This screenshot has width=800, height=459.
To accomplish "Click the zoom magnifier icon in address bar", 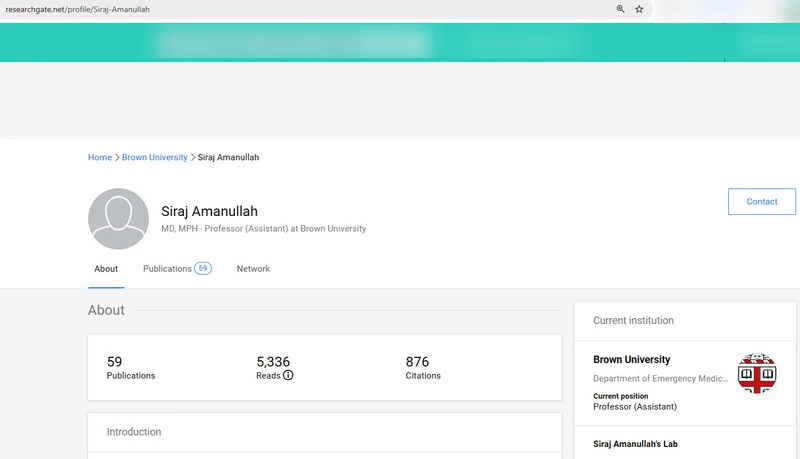I will click(620, 9).
